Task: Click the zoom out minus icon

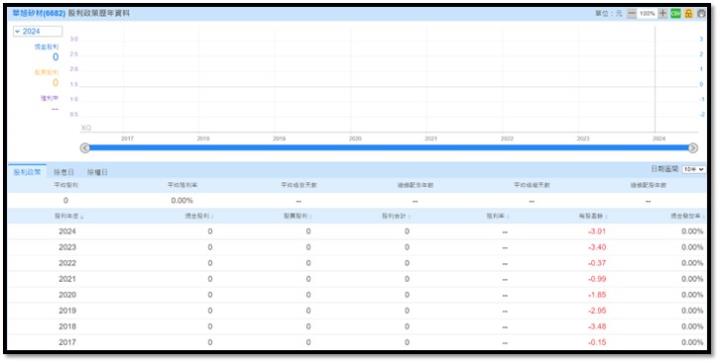Action: (x=631, y=13)
